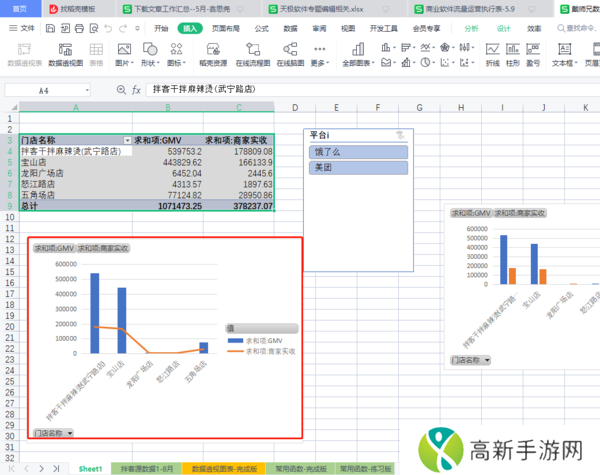Click the Redo arrow icon
This screenshot has height=475, width=600.
[123, 28]
